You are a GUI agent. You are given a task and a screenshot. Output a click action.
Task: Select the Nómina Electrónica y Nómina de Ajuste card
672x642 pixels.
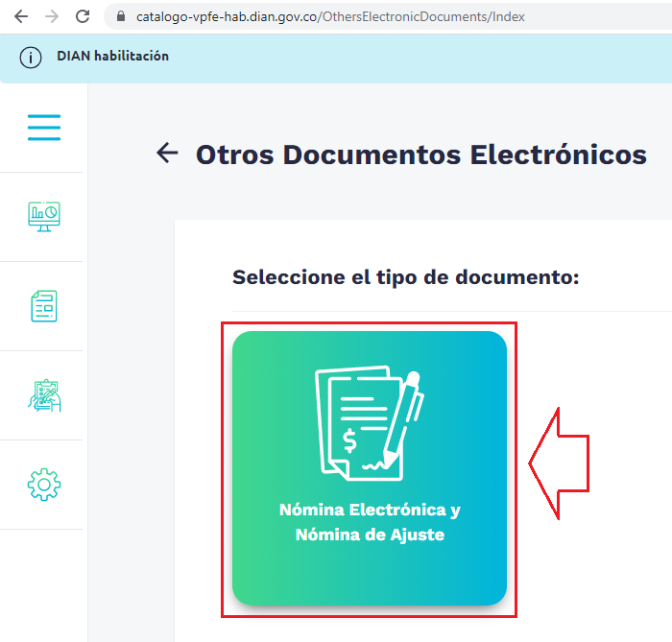(370, 468)
